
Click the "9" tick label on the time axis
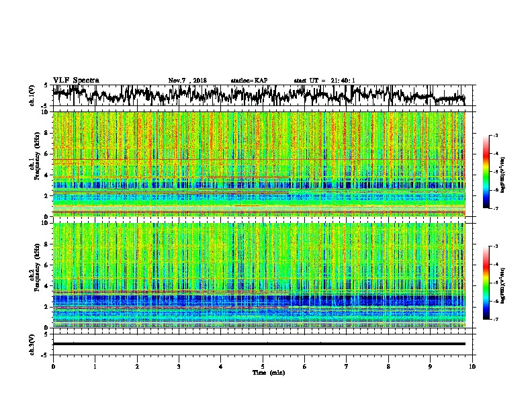click(x=430, y=366)
